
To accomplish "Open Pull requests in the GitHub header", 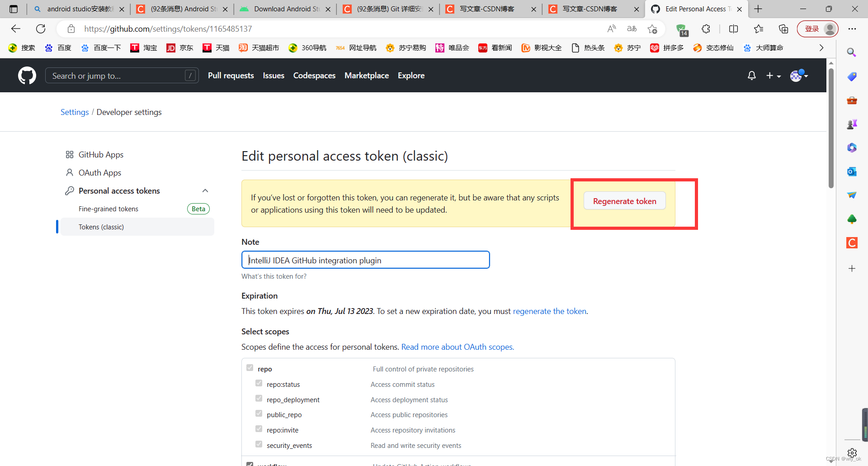I will click(231, 76).
